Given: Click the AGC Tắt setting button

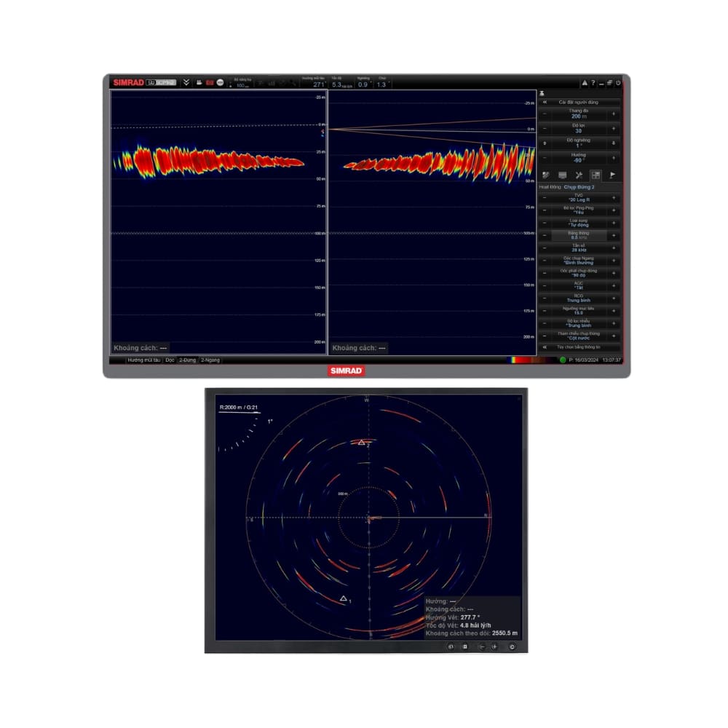Looking at the screenshot, I should 579,286.
